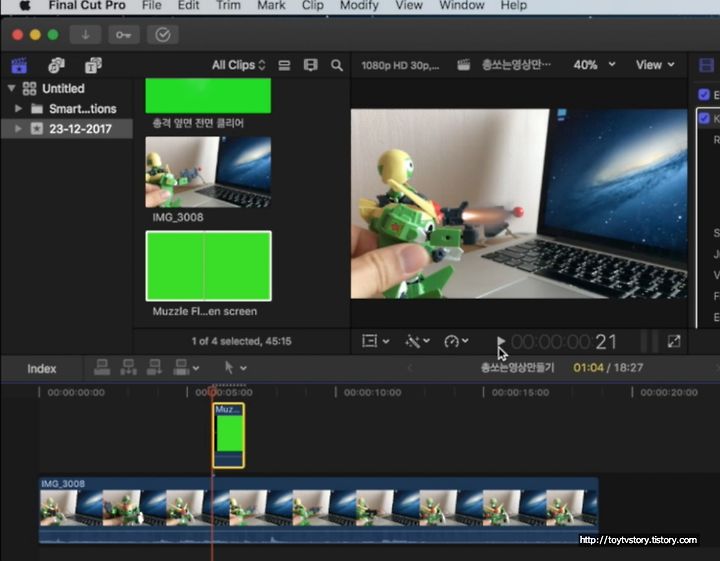The height and width of the screenshot is (561, 720).
Task: Click the 00:00:10:00 mark on timeline ruler
Action: pos(372,393)
